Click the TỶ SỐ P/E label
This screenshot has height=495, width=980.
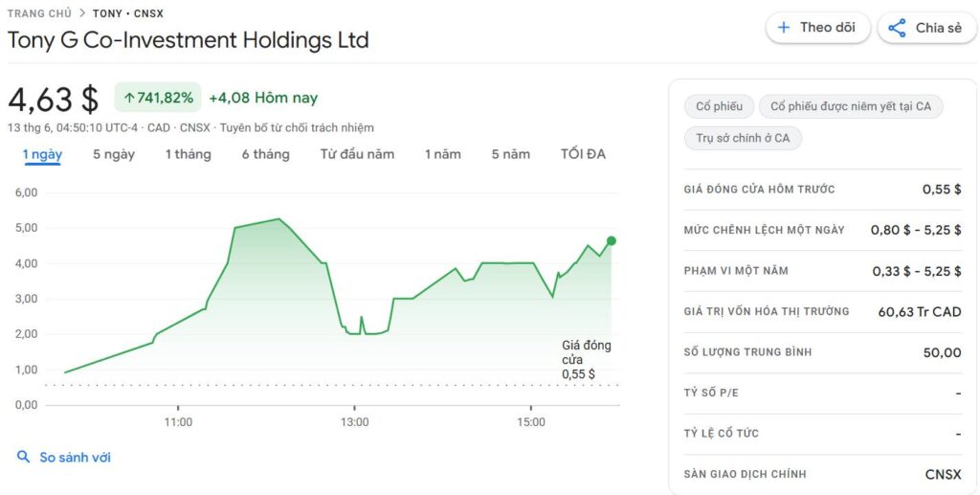(x=711, y=393)
